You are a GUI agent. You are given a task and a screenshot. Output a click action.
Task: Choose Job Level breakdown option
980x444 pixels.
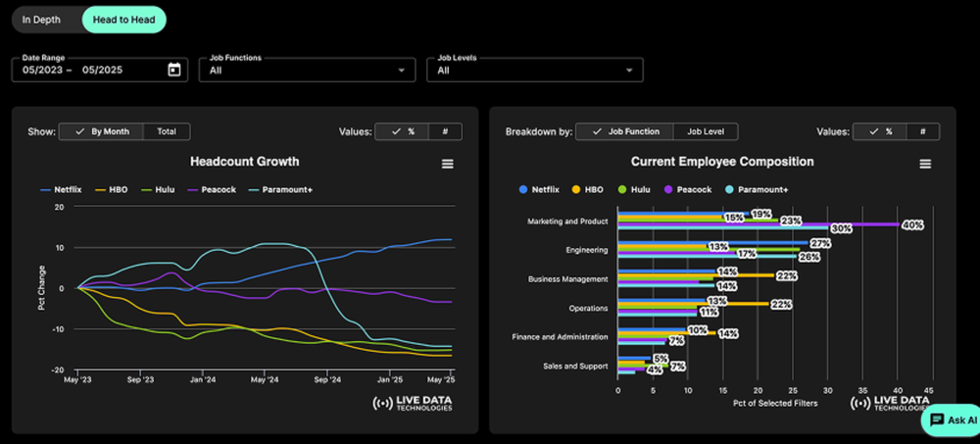[x=706, y=132]
